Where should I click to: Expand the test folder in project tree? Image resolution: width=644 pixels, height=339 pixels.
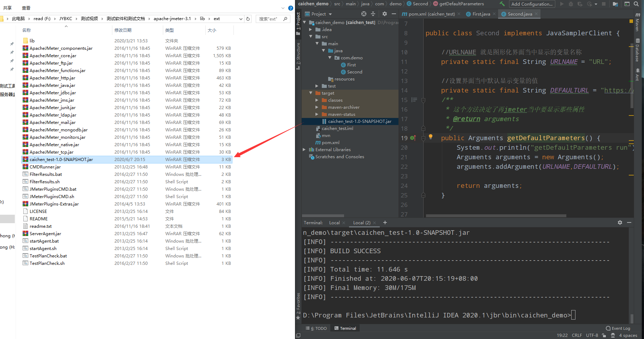point(317,86)
